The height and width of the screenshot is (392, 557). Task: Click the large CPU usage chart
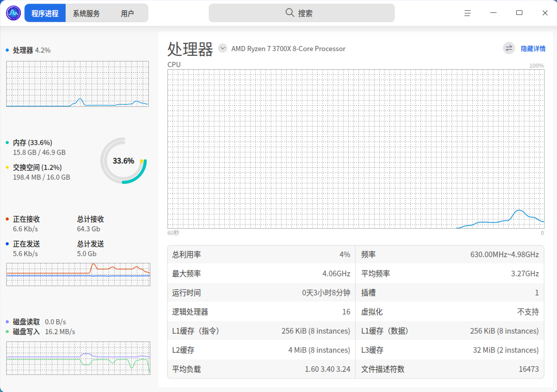click(355, 149)
